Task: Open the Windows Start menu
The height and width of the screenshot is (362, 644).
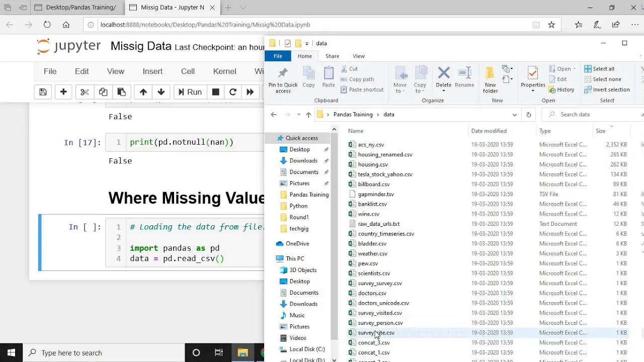Action: click(x=11, y=353)
